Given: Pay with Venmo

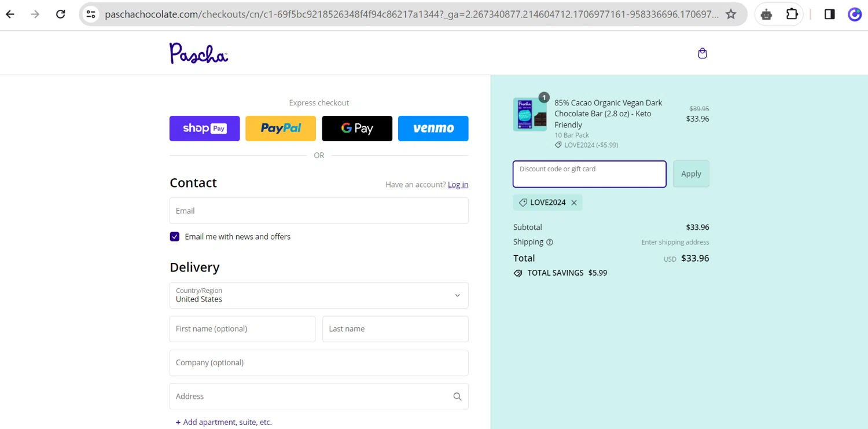Looking at the screenshot, I should point(433,129).
